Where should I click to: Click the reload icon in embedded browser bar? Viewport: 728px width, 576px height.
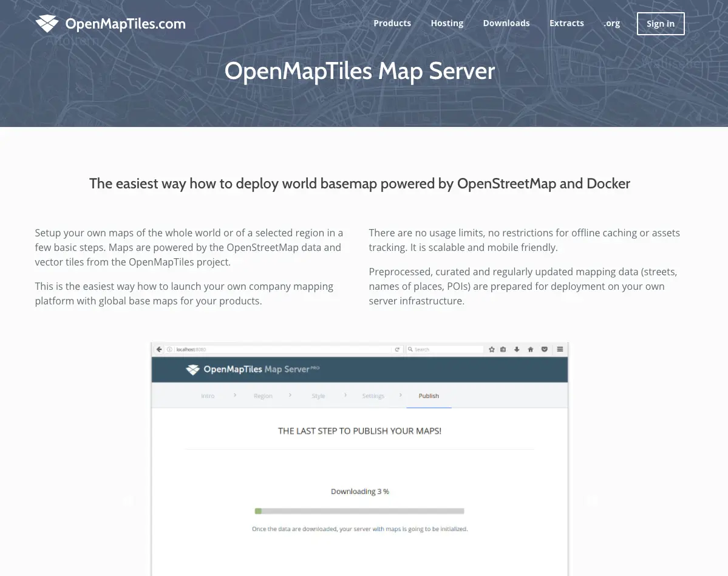tap(397, 349)
